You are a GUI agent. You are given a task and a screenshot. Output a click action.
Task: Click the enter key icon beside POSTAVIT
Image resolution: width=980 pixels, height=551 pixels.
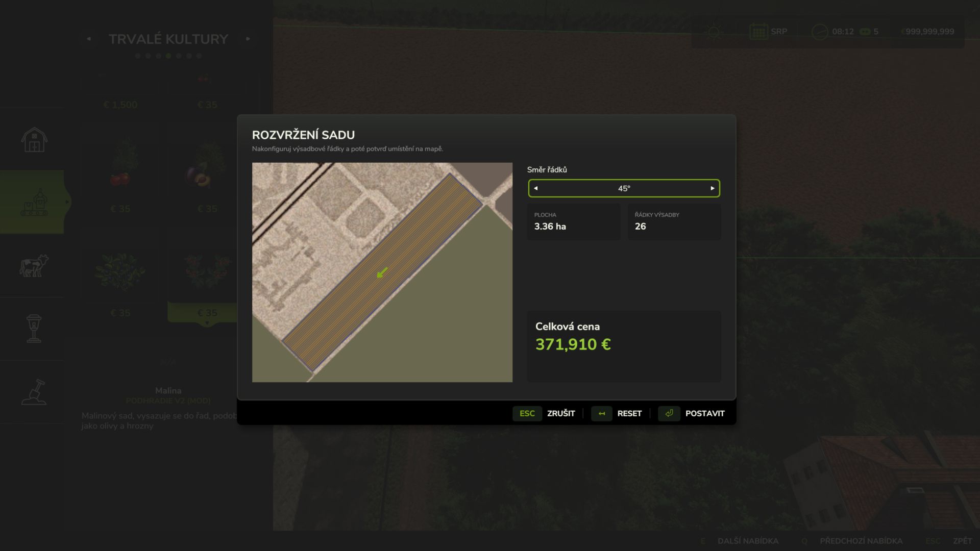[x=669, y=413]
